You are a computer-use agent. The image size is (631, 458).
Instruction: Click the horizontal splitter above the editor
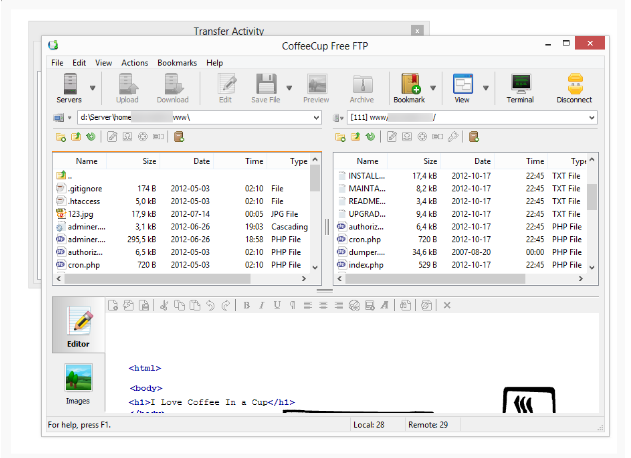[325, 290]
